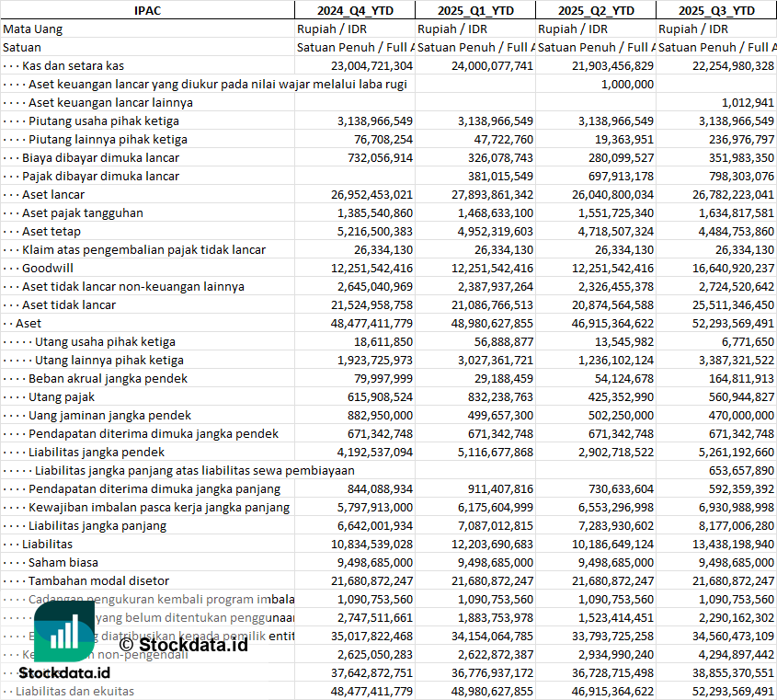Click the Stockdata.id green chart logo
Viewport: 777px width, 700px height.
63,632
